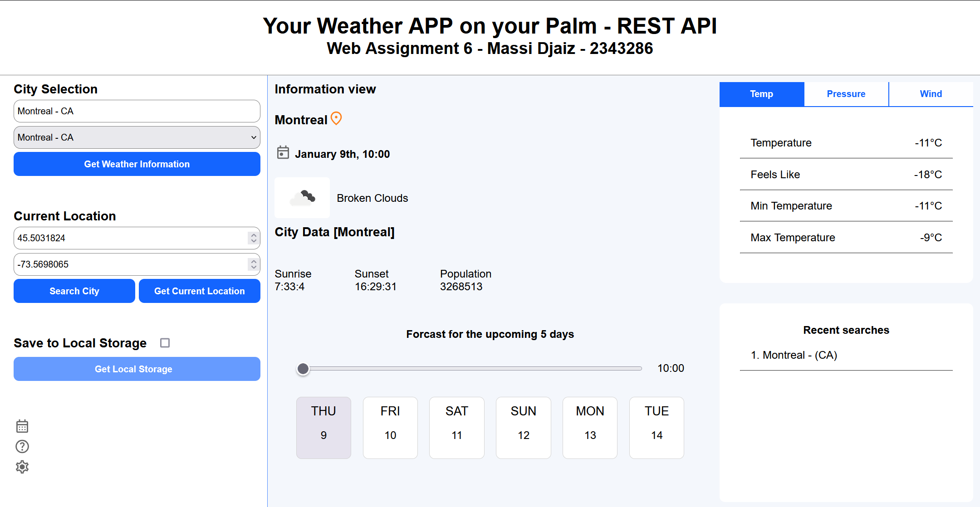Image resolution: width=980 pixels, height=507 pixels.
Task: Expand the Montreal - CA city dropdown
Action: tap(137, 137)
